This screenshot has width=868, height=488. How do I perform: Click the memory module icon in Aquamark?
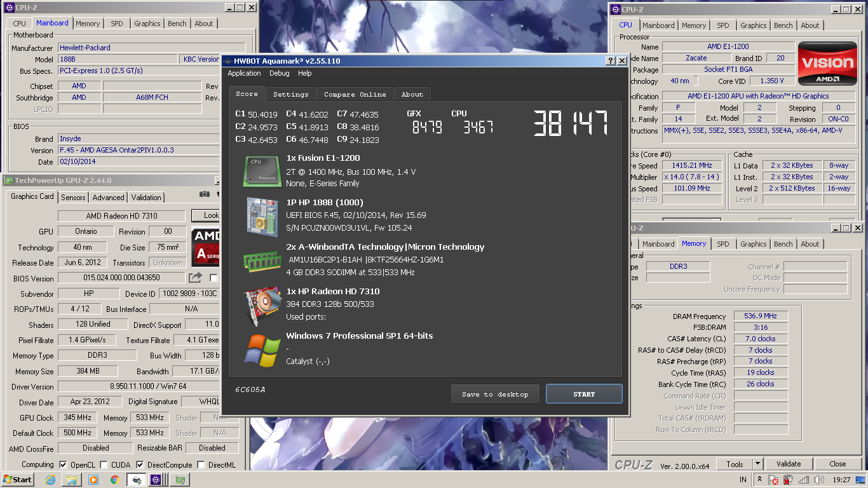(x=262, y=261)
